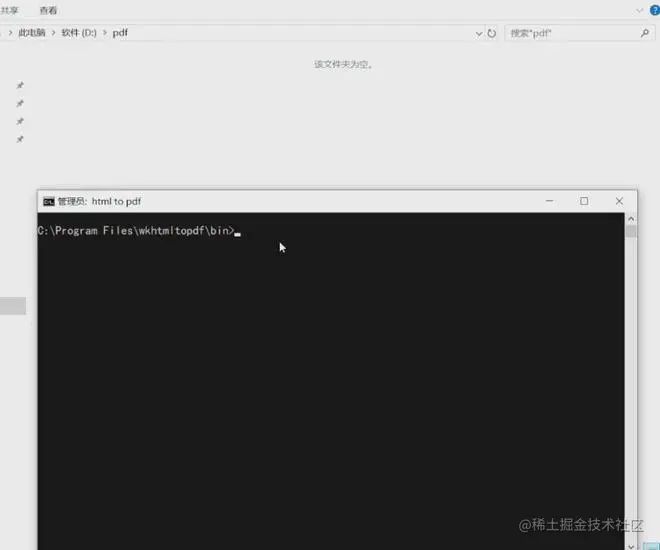
Task: Select 此电脑 in the address breadcrumb
Action: pyautogui.click(x=32, y=33)
